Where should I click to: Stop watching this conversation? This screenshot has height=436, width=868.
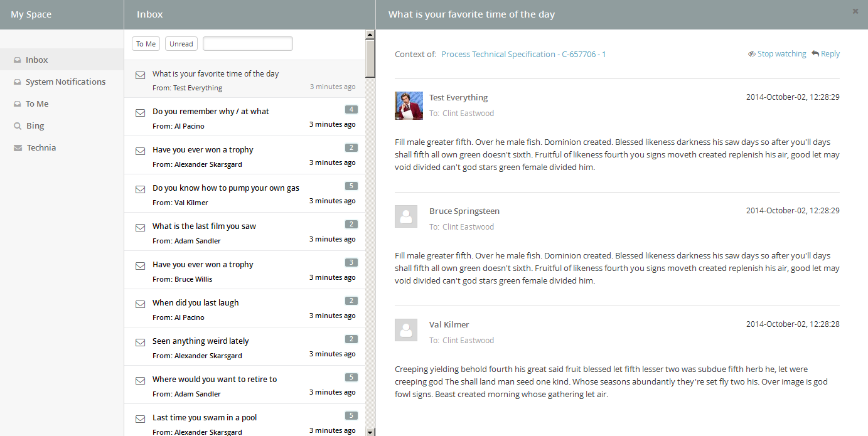[x=777, y=54]
